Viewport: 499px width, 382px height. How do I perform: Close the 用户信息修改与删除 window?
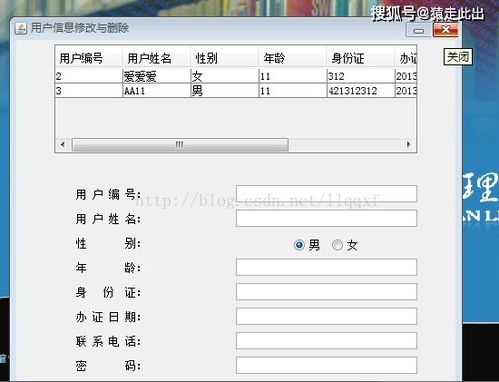(x=446, y=30)
